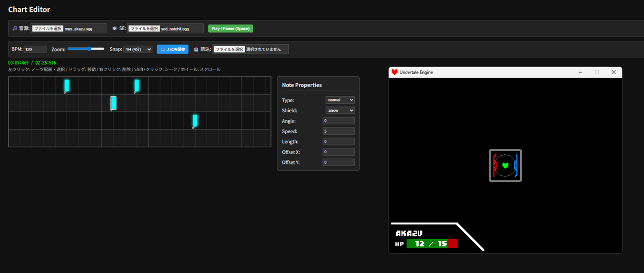Click the icon beside the 読込 label
The width and height of the screenshot is (644, 273).
[x=196, y=49]
